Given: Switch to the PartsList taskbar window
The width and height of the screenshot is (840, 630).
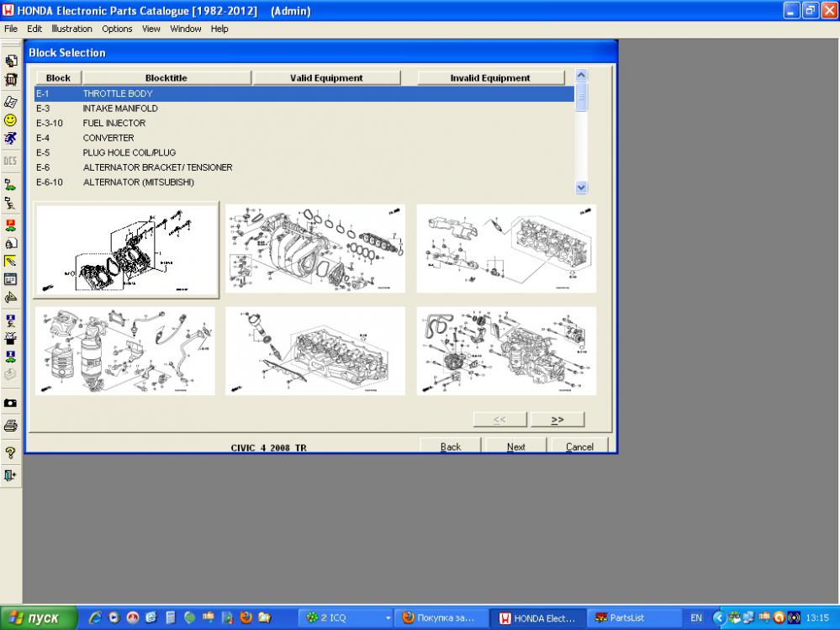Looking at the screenshot, I should (x=635, y=617).
